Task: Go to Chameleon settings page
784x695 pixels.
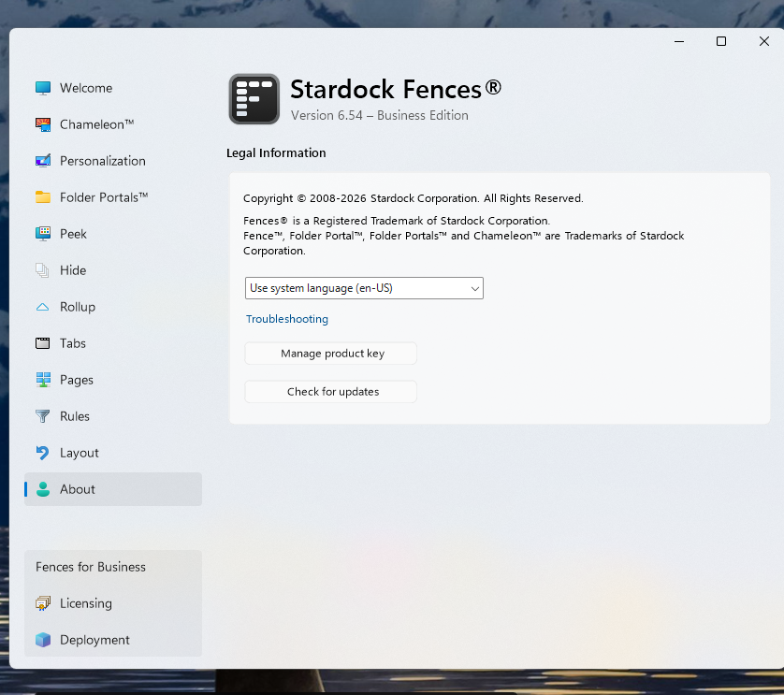Action: (x=113, y=124)
